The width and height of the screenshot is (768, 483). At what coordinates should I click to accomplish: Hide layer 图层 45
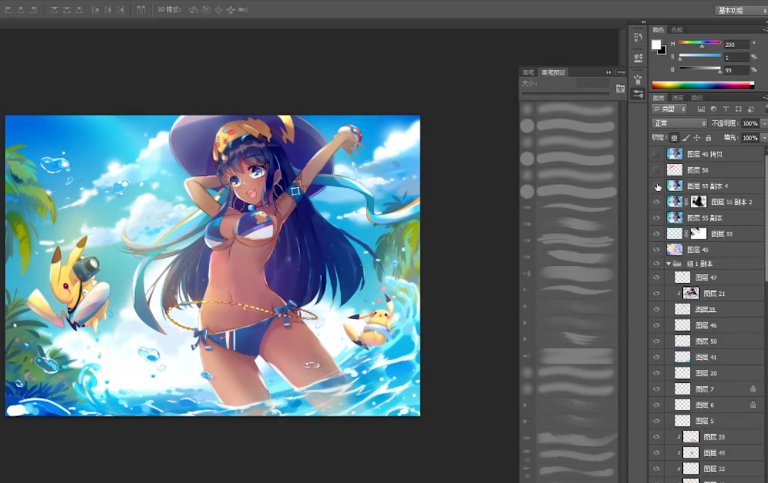pyautogui.click(x=656, y=250)
